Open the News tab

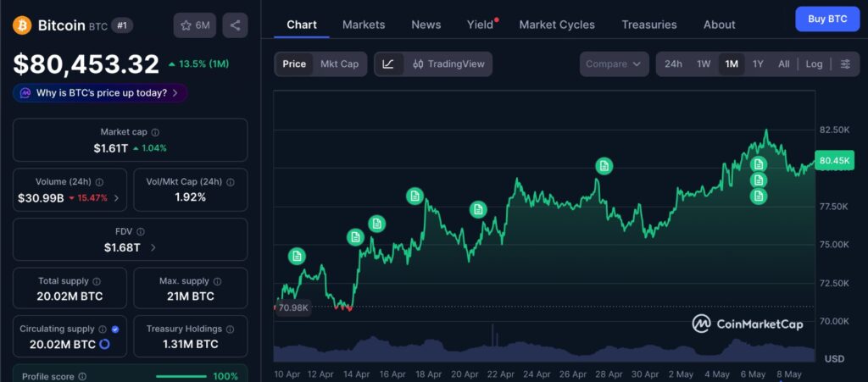[x=426, y=25]
